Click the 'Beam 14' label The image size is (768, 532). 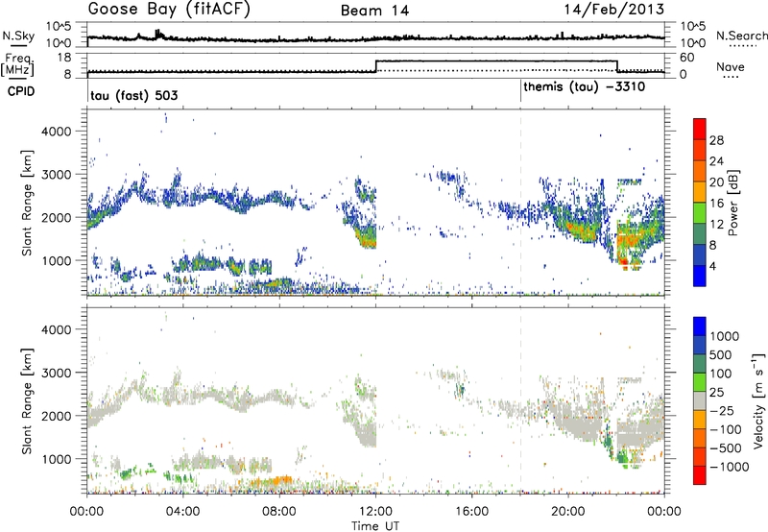[374, 11]
